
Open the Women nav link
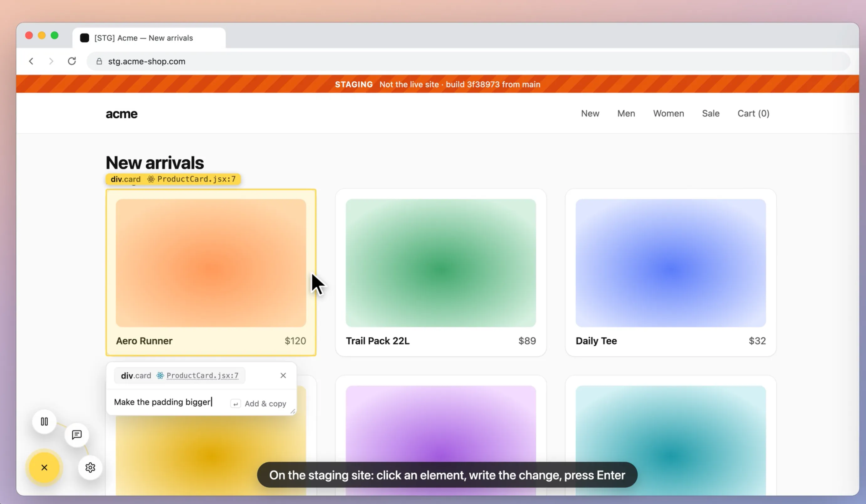(668, 113)
